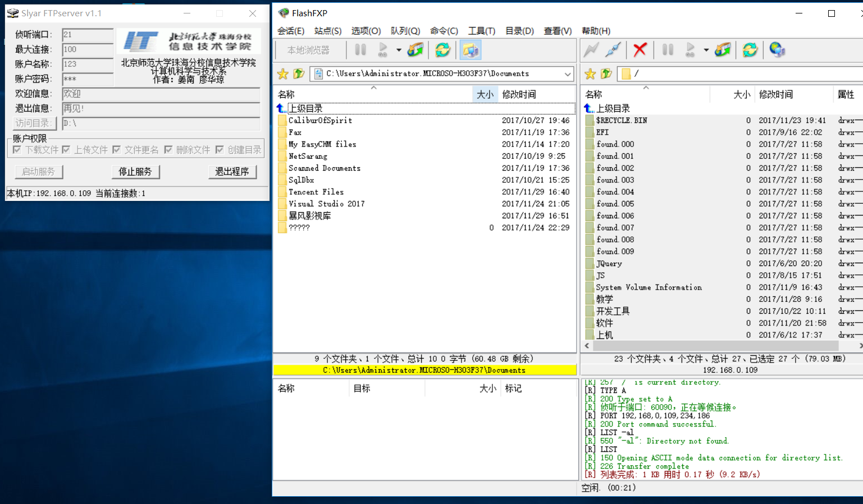Image resolution: width=863 pixels, height=504 pixels.
Task: Click the folder icon beside JQuery
Action: [590, 263]
